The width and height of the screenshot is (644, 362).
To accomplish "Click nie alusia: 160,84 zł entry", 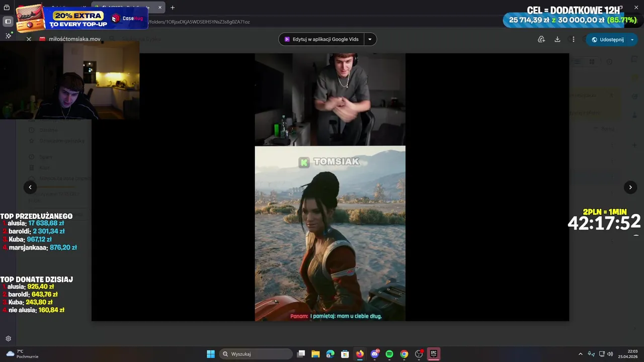I will (33, 310).
